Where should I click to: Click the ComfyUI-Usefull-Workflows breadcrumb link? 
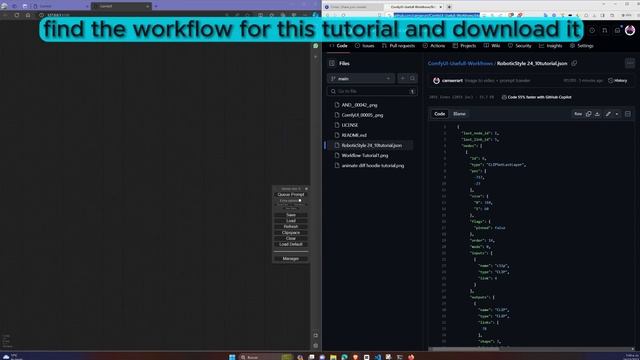click(460, 64)
